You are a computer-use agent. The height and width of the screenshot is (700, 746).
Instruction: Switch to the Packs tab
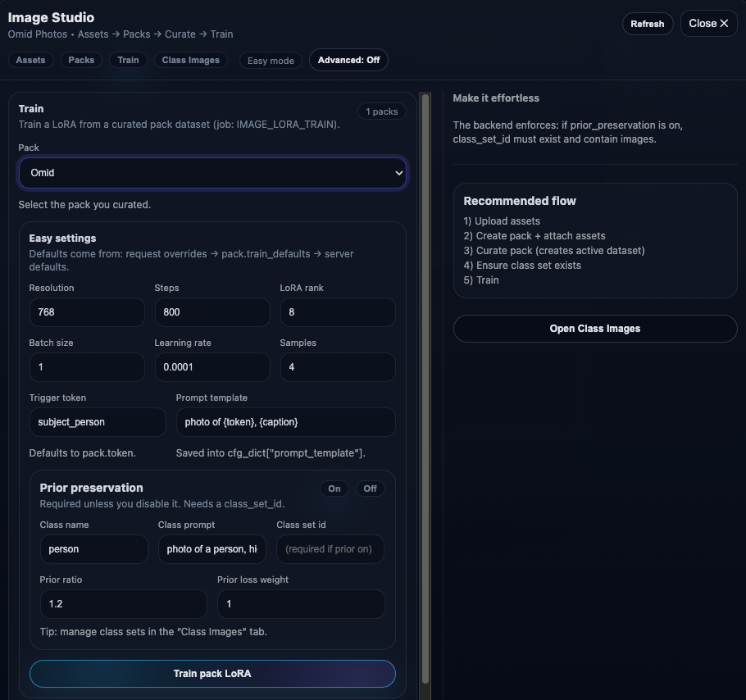81,60
